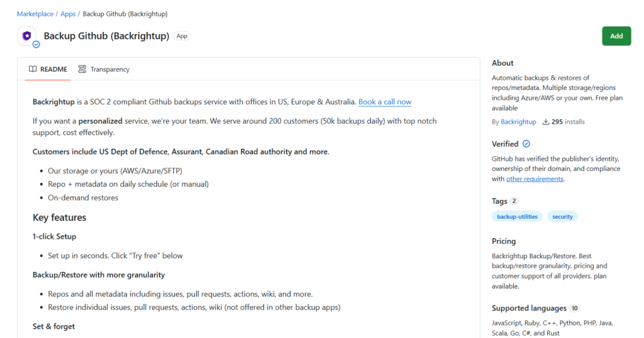Follow the Book a call now link

coord(385,102)
